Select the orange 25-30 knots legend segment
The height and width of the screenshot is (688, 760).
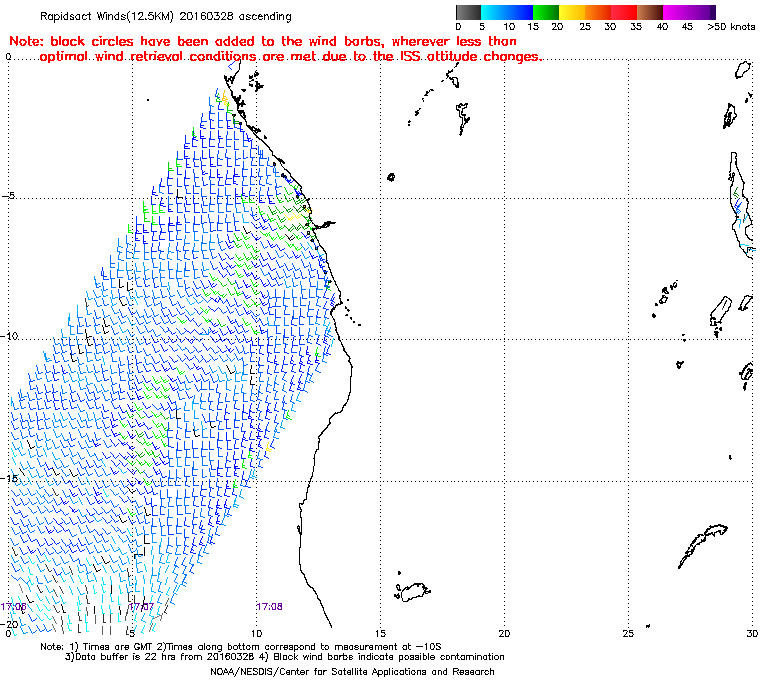point(598,12)
